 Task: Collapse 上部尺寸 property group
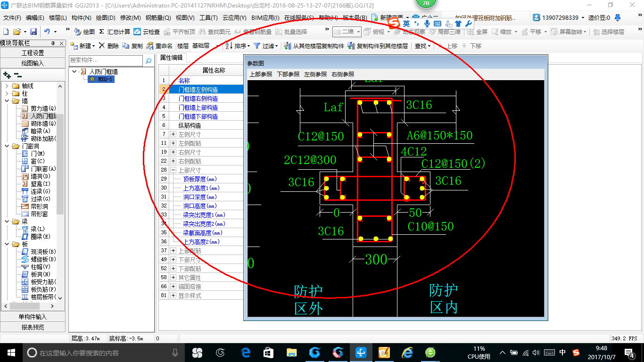point(173,170)
